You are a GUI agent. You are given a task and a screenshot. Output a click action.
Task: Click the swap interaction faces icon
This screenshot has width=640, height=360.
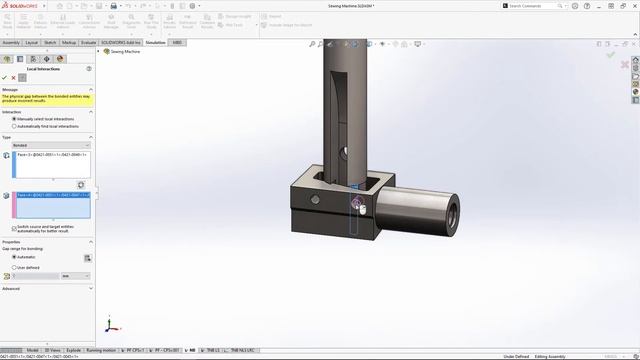click(x=81, y=185)
